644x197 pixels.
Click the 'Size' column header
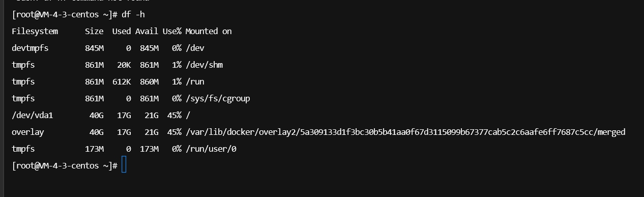click(94, 32)
